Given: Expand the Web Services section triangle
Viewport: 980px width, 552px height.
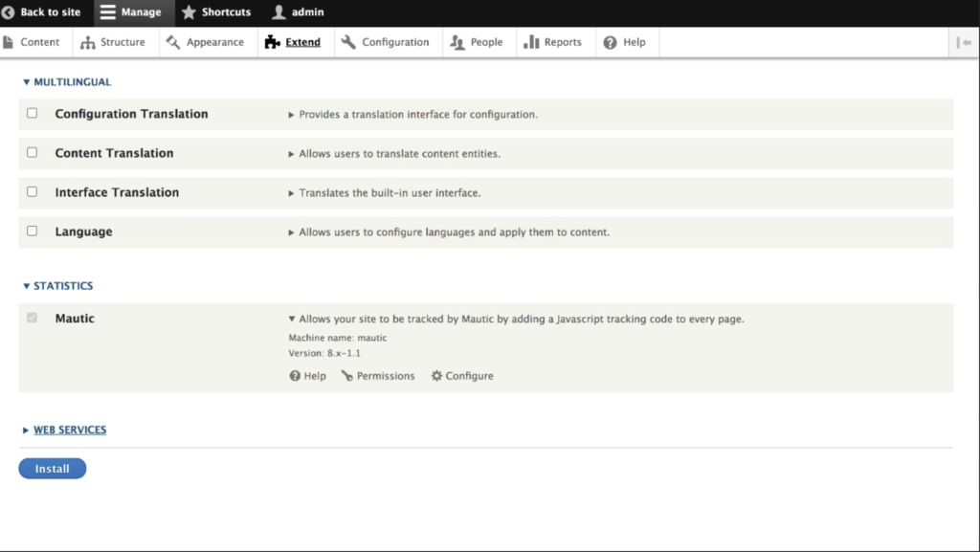Looking at the screenshot, I should click(26, 431).
